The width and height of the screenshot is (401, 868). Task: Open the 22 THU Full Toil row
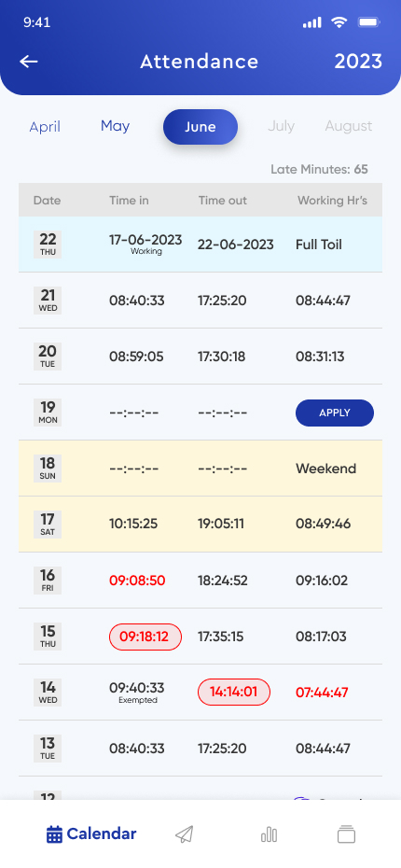[200, 245]
